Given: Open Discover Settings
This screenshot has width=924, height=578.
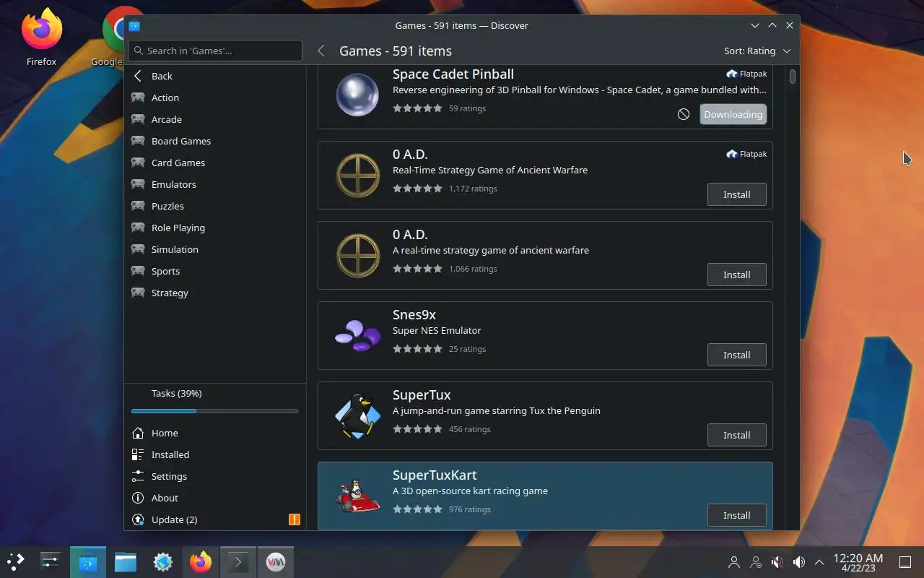Looking at the screenshot, I should 215,476.
